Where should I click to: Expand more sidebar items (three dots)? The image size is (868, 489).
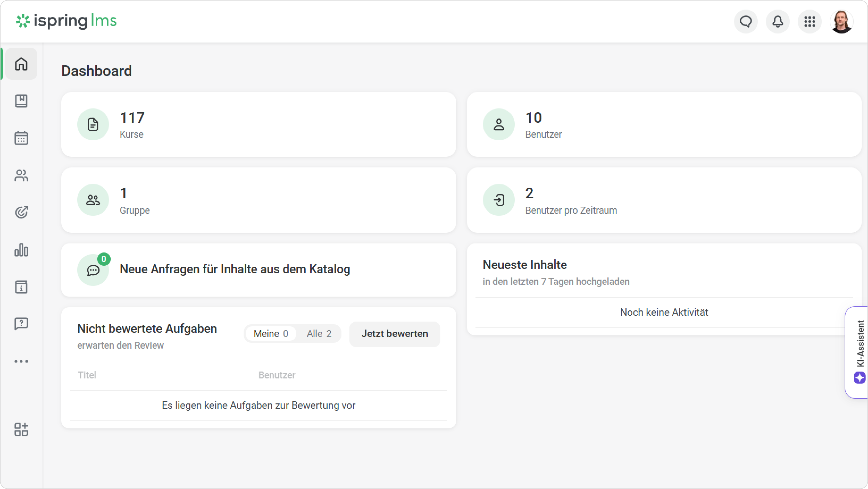[21, 361]
